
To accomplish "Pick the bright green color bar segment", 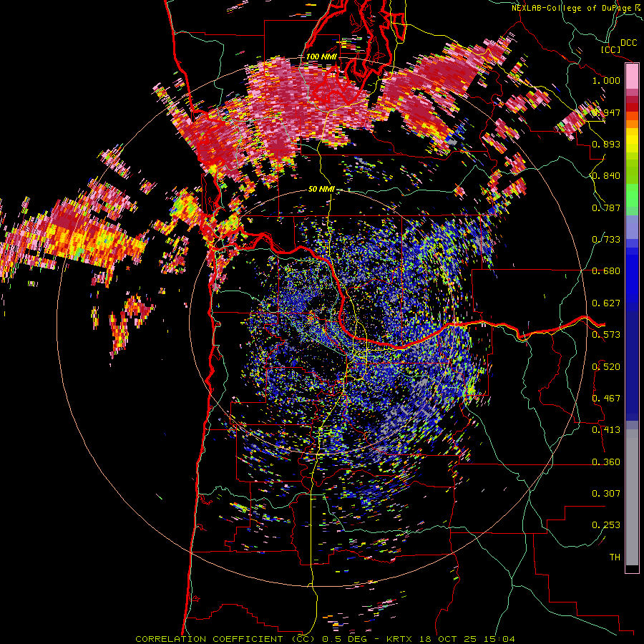I will pyautogui.click(x=632, y=195).
